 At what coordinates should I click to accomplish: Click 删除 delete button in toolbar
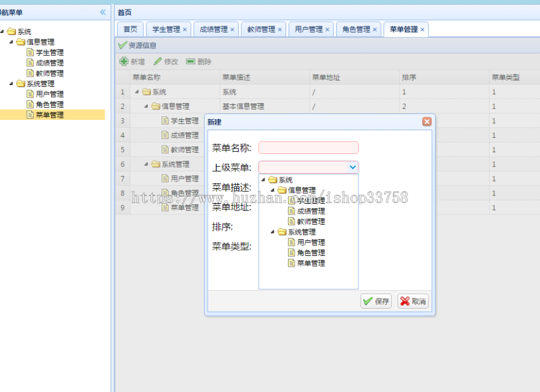pyautogui.click(x=199, y=62)
